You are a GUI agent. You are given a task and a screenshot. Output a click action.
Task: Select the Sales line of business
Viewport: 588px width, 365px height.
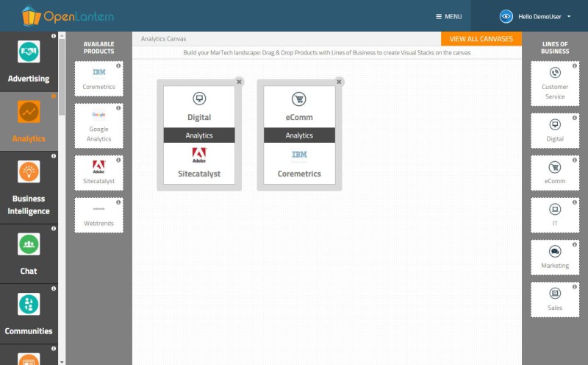coord(555,300)
